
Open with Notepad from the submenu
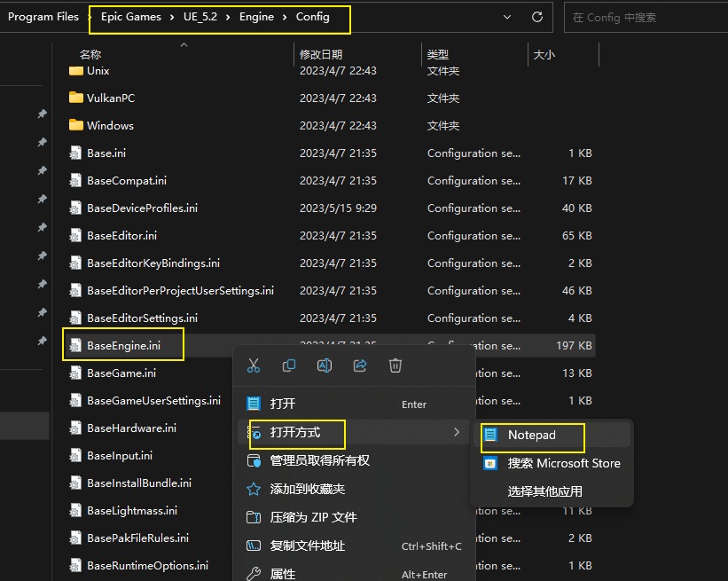click(552, 435)
